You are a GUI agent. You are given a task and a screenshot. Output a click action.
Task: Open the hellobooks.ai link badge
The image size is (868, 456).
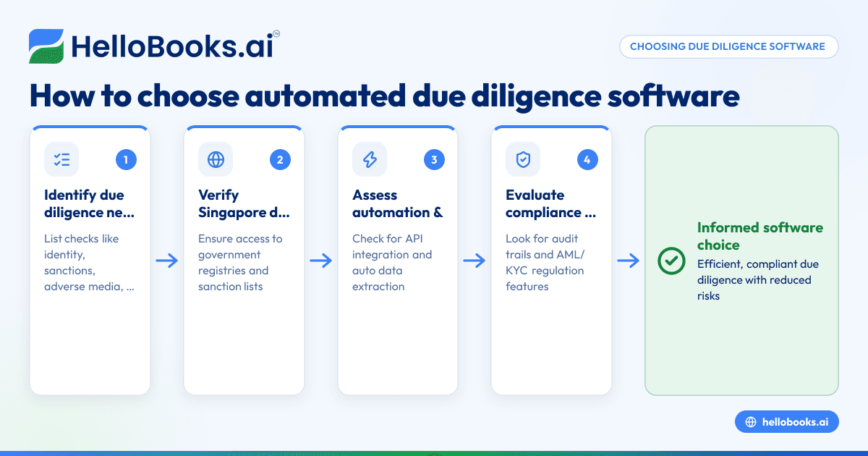pyautogui.click(x=787, y=422)
